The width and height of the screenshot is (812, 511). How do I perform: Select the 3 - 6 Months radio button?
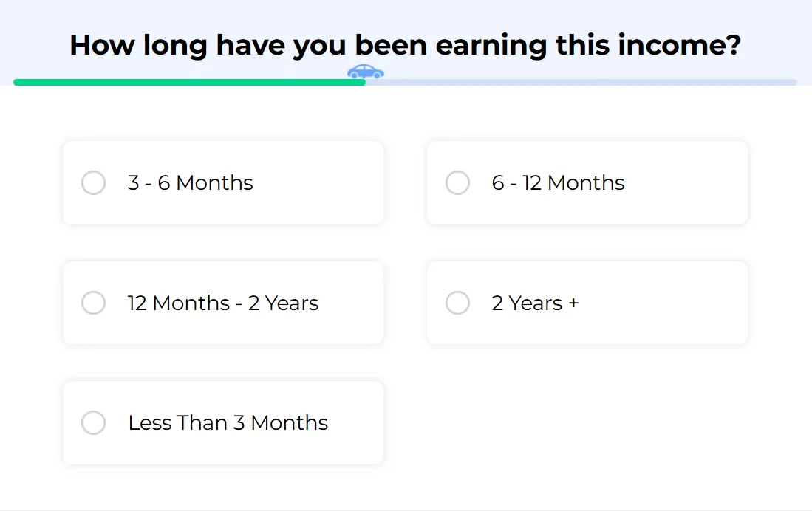(x=93, y=182)
